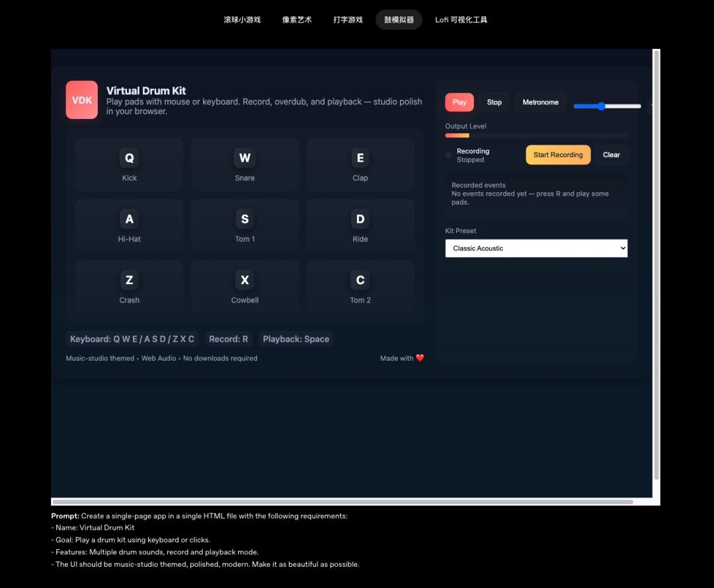Toggle the Metronome on

pyautogui.click(x=540, y=102)
